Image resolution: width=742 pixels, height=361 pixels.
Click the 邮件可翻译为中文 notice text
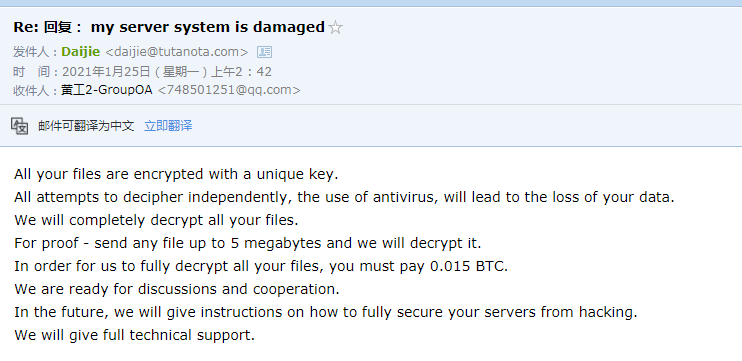point(86,126)
